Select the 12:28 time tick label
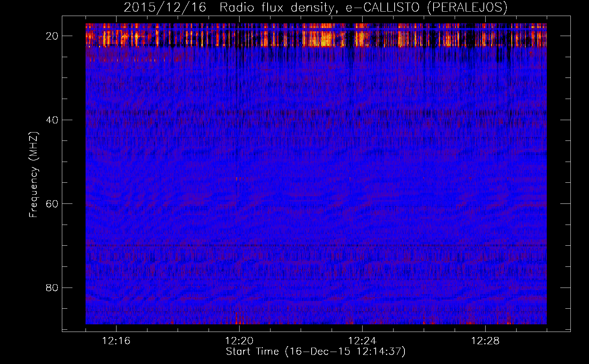This screenshot has height=364, width=589. click(485, 341)
